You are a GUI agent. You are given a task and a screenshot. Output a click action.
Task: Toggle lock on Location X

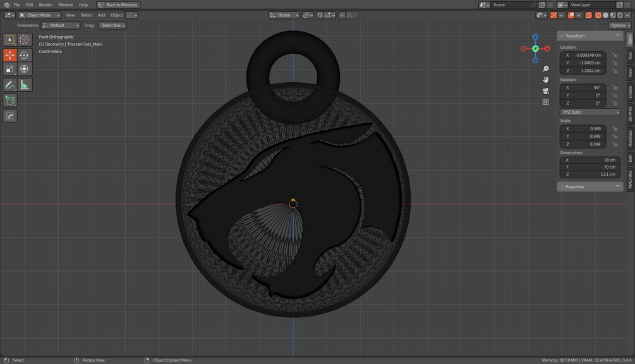coord(615,55)
